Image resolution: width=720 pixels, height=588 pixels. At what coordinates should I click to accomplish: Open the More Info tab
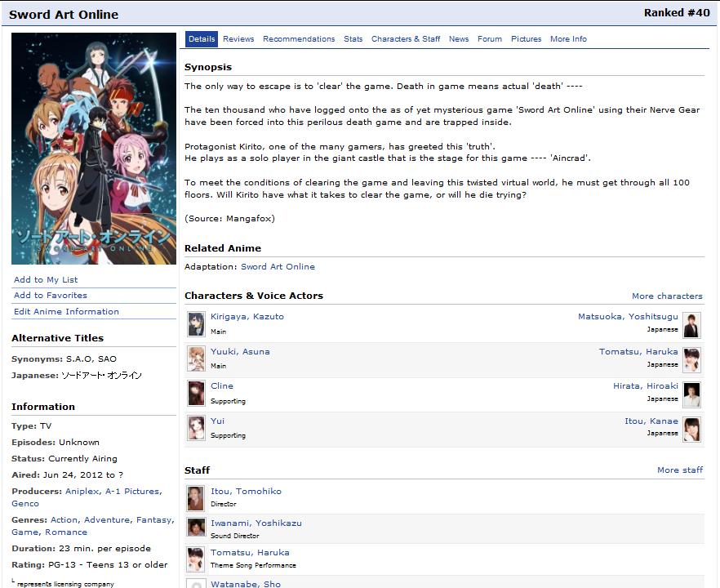(568, 39)
